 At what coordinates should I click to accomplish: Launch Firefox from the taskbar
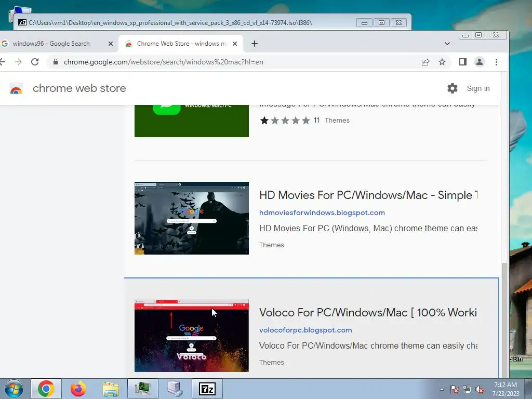coord(78,389)
